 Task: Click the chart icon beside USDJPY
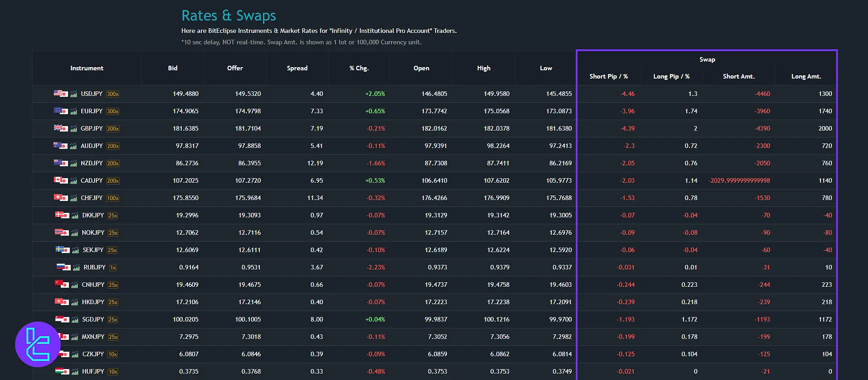click(74, 94)
